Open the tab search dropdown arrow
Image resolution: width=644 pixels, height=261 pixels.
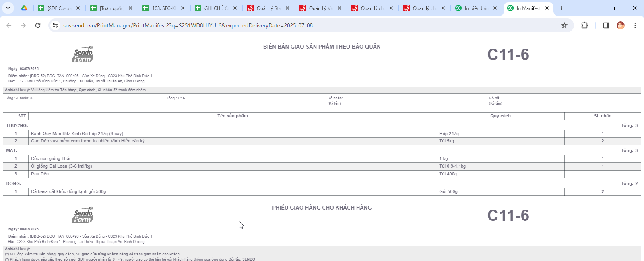8,8
